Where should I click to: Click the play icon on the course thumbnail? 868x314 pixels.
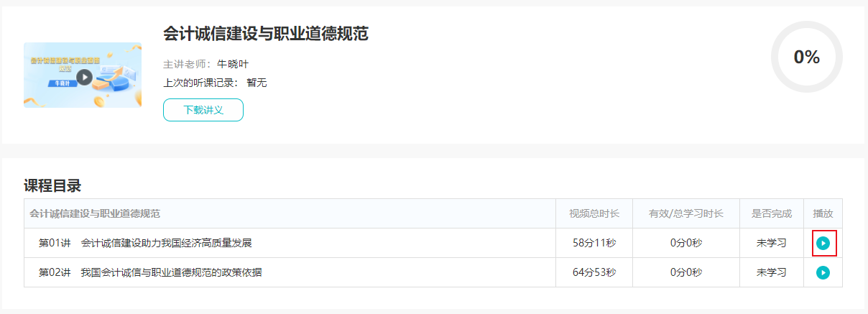84,76
